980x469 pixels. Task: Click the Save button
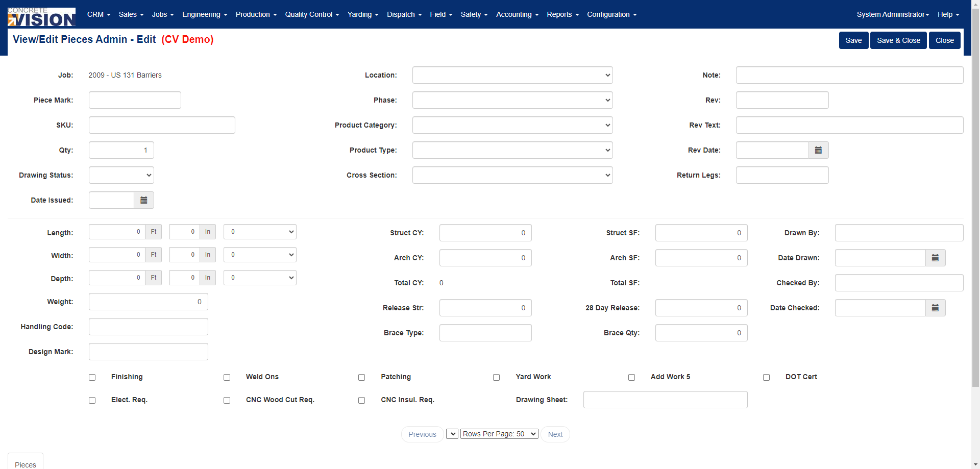[x=853, y=40]
